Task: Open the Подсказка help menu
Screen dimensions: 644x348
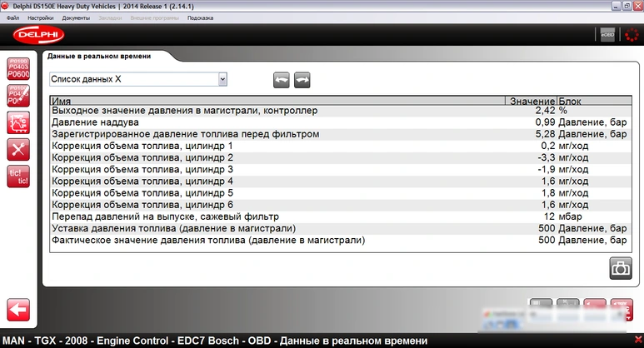Action: pyautogui.click(x=200, y=17)
